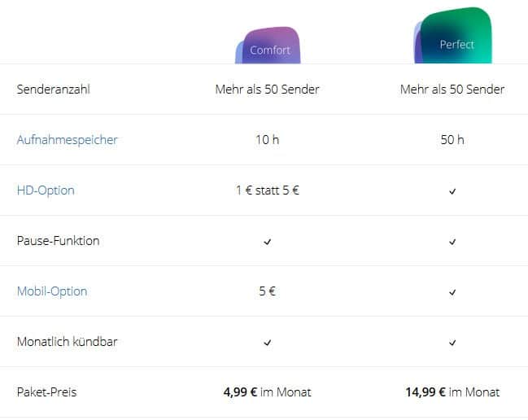Click Comfort Monatlich kündbar checkmark
This screenshot has height=420, width=528.
[x=268, y=343]
